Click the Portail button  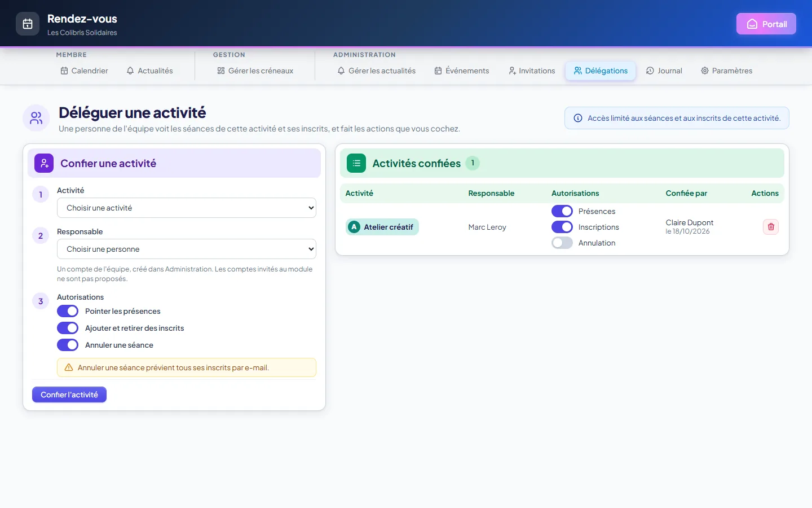pos(766,24)
